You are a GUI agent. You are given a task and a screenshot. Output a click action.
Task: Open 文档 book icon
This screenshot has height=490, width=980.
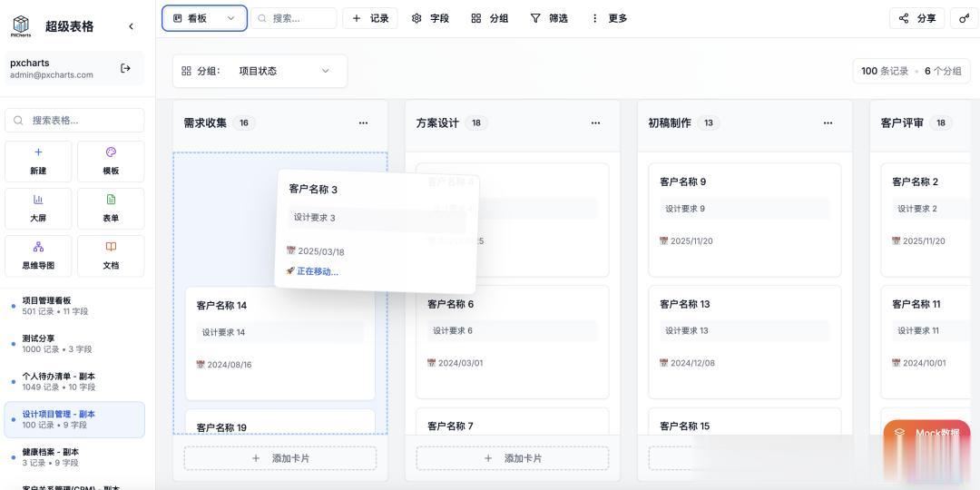click(x=111, y=247)
